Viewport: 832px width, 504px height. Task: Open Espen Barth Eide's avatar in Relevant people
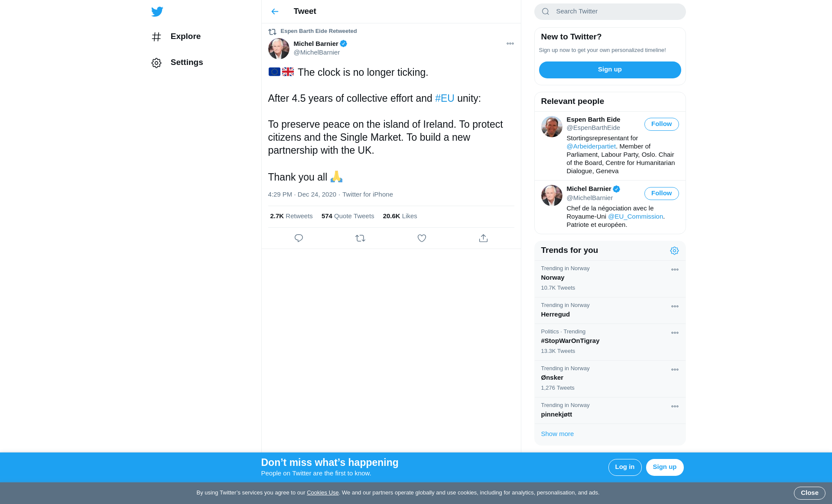[x=552, y=127]
